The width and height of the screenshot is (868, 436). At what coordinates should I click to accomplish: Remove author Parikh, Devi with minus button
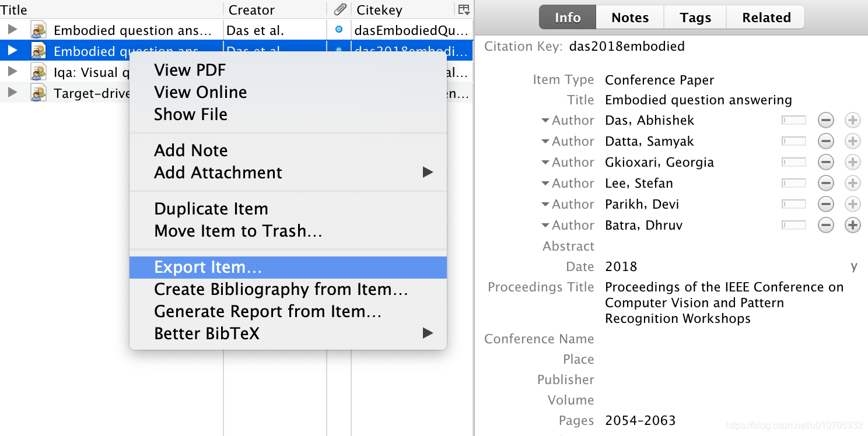(x=825, y=205)
